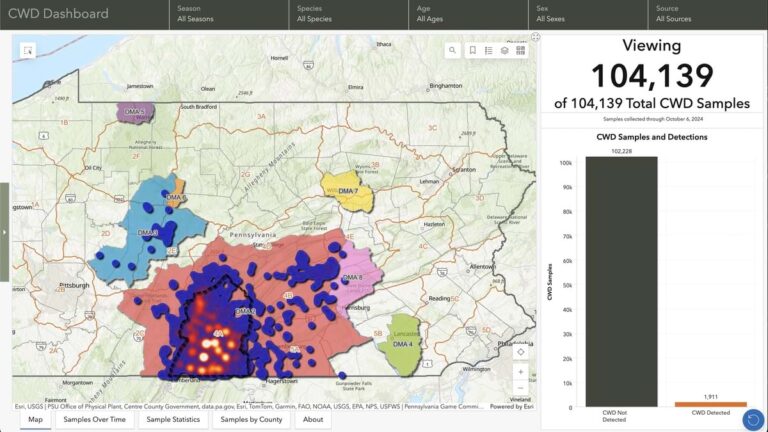Open the Source filter dropdown

point(708,14)
